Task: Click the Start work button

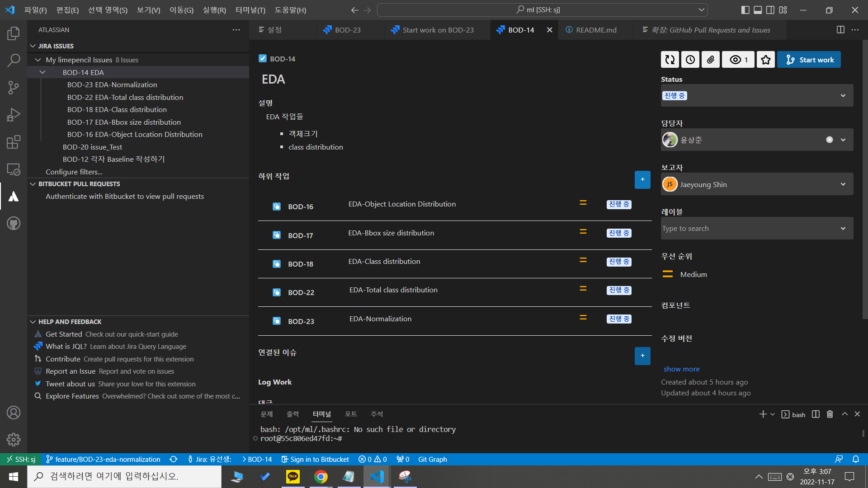Action: (x=809, y=60)
